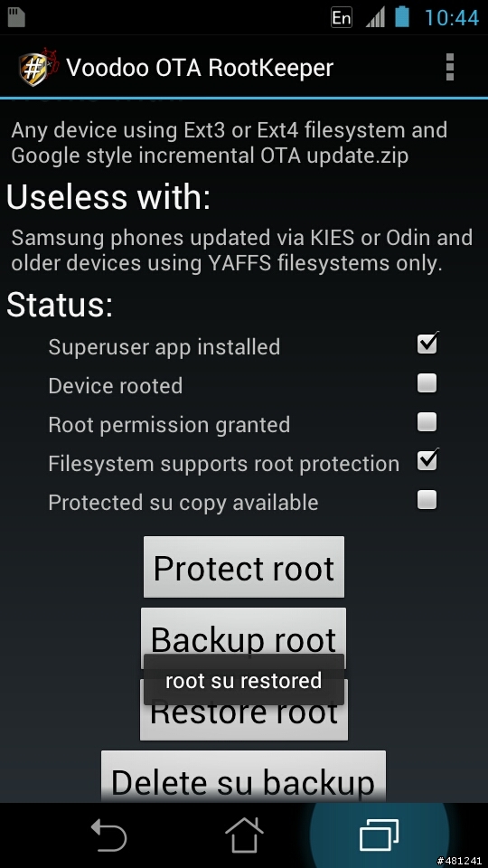Toggle Root permission granted checkbox
The height and width of the screenshot is (868, 488).
click(x=427, y=422)
